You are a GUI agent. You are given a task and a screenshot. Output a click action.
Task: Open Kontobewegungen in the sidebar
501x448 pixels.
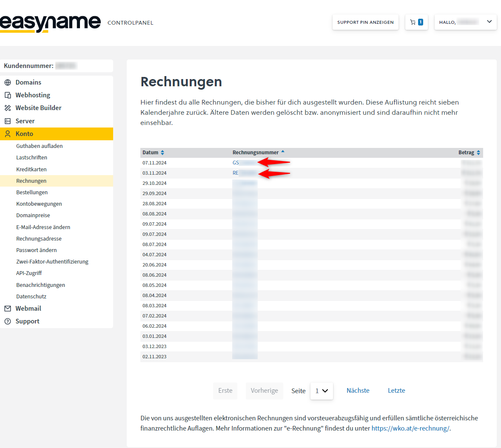39,204
